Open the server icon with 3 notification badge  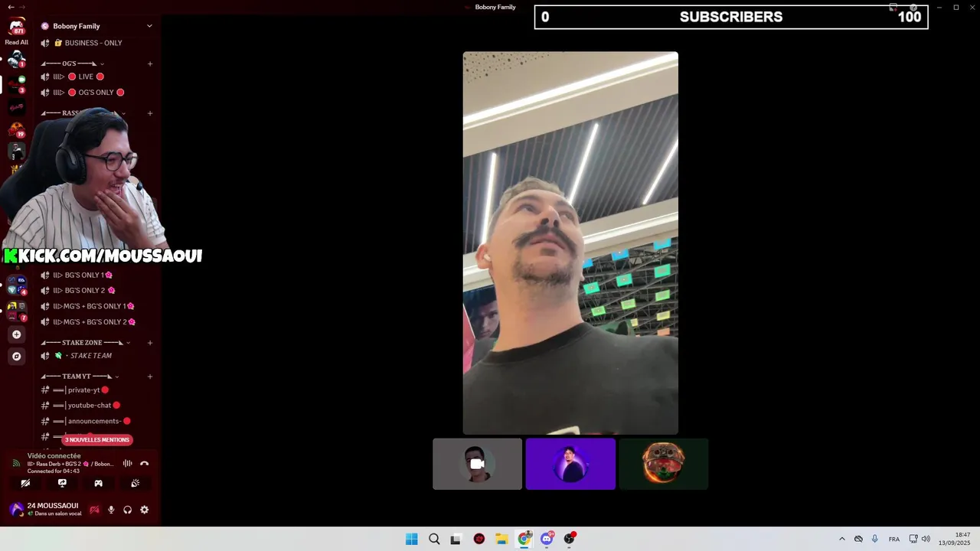pos(16,84)
